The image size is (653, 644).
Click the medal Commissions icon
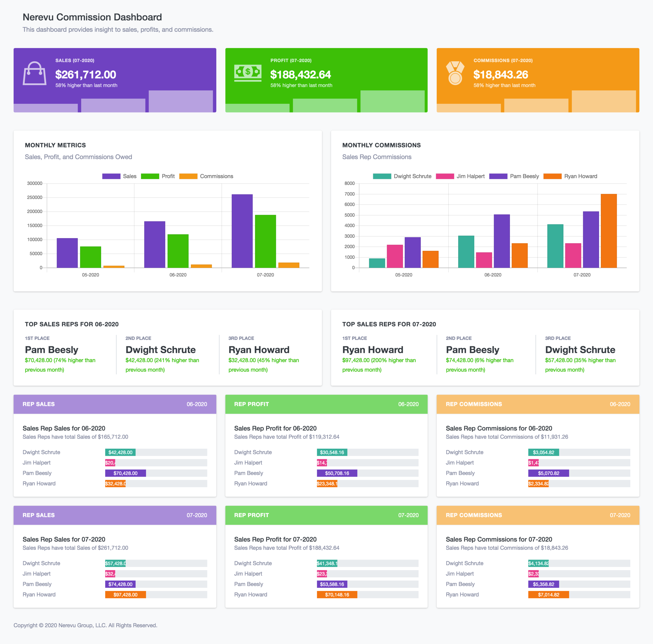455,73
